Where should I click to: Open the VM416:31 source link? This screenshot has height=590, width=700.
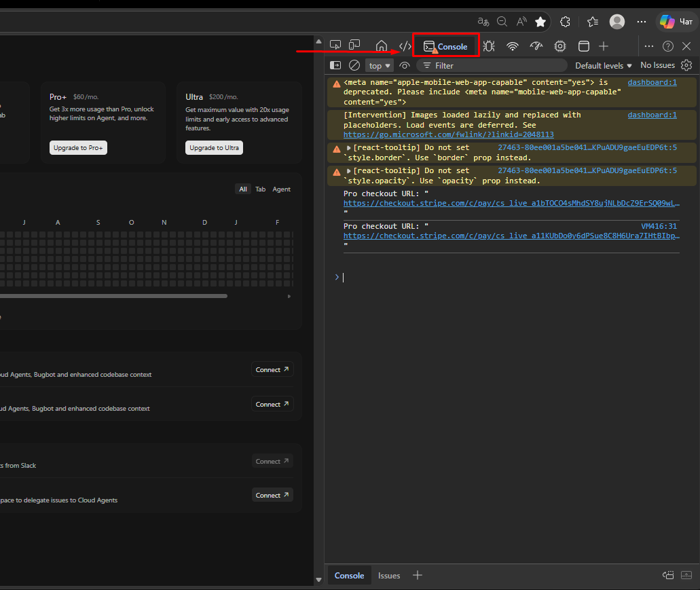point(659,226)
